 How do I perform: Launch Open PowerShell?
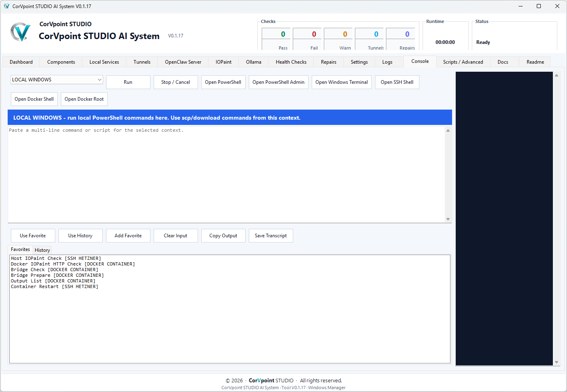click(x=223, y=82)
